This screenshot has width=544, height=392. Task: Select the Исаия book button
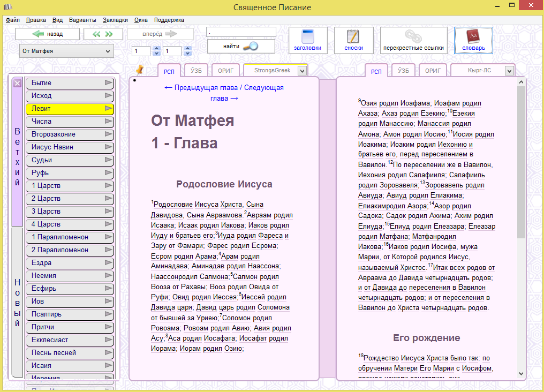pos(70,366)
